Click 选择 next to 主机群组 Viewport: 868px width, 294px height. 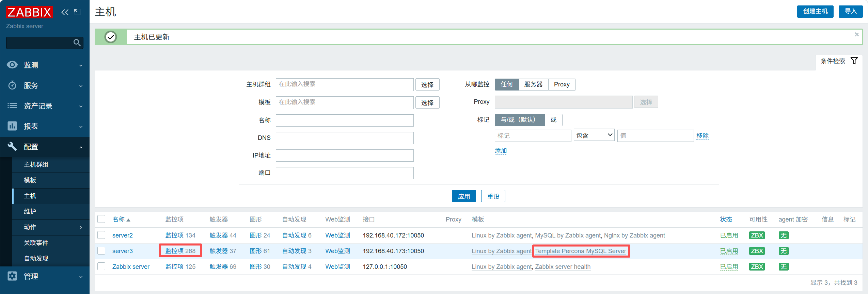tap(427, 85)
